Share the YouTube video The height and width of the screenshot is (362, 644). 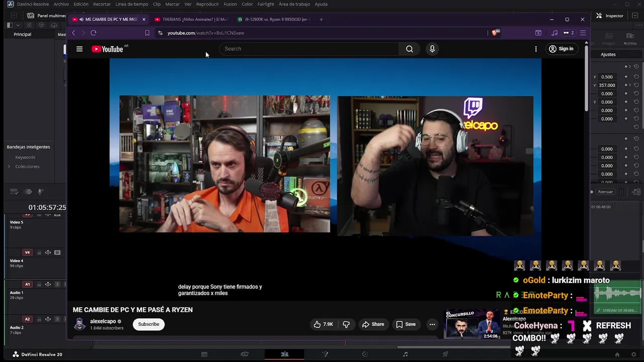tap(373, 324)
